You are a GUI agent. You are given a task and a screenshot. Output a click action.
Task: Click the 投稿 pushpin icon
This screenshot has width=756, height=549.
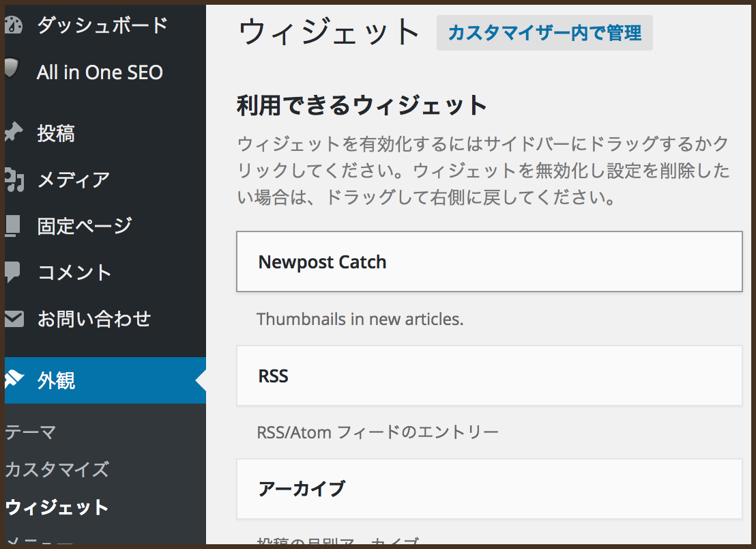[15, 133]
